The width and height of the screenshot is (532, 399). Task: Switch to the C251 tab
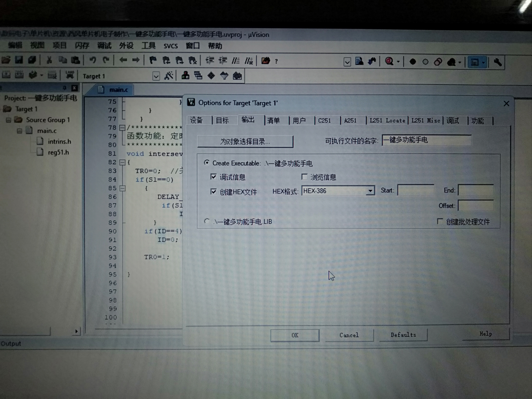pyautogui.click(x=324, y=120)
